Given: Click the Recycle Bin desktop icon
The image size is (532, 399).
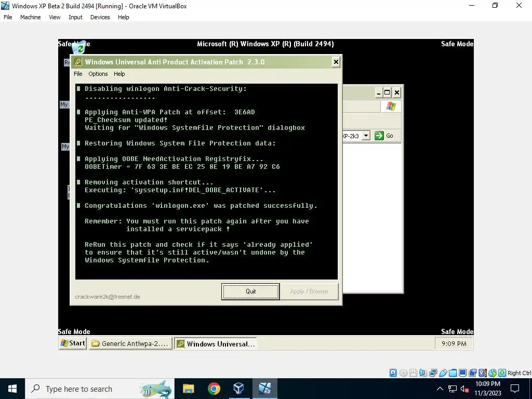Looking at the screenshot, I should (x=79, y=48).
